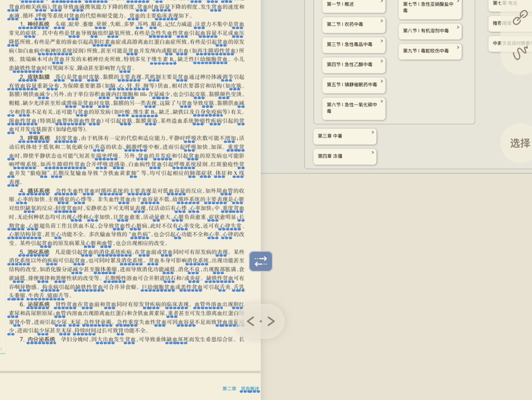Open 第八节 有机溶剂中毒 section
532x400 pixels.
(x=429, y=31)
